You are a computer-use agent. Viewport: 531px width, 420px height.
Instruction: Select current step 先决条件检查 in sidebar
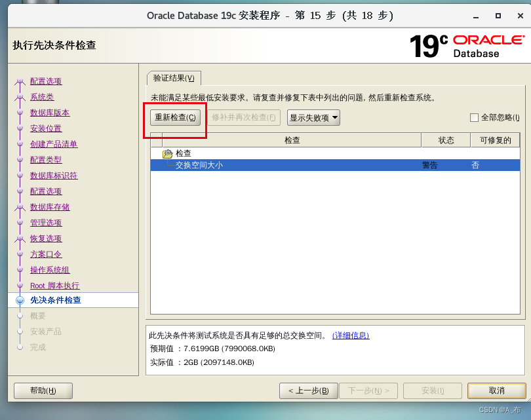(56, 300)
